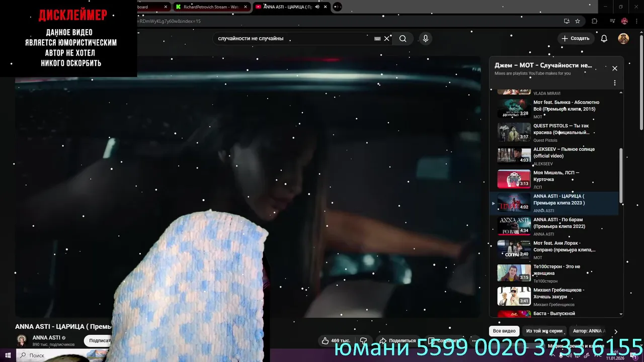
Task: Close the Джем – МОТ playlist panel
Action: [614, 68]
